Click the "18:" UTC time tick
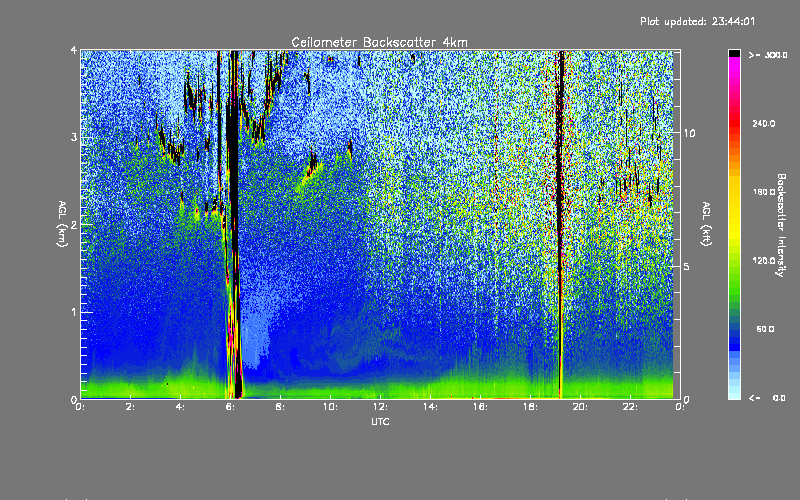800x500 pixels. [x=530, y=407]
